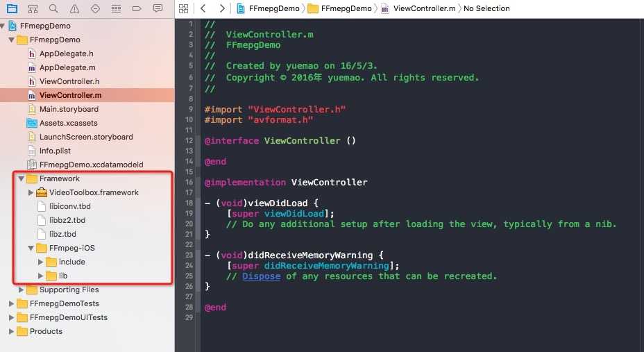Select libz.tbd in the navigator
This screenshot has width=644, height=352.
62,234
